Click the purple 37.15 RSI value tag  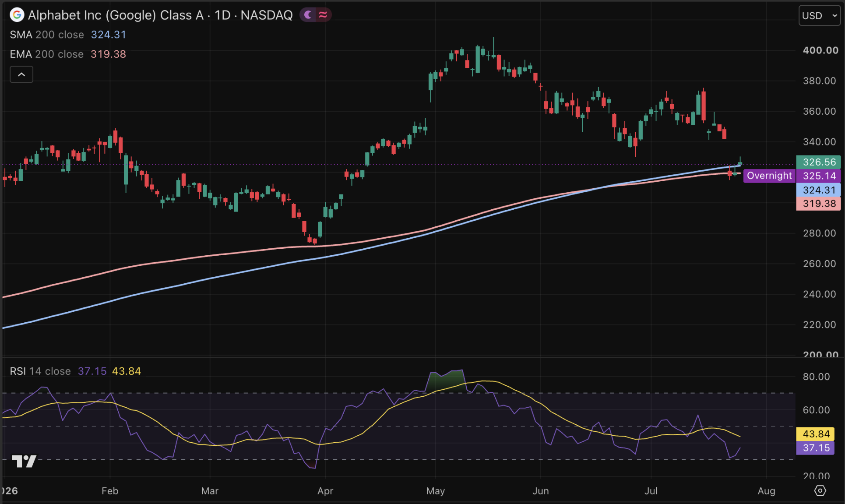pos(815,448)
